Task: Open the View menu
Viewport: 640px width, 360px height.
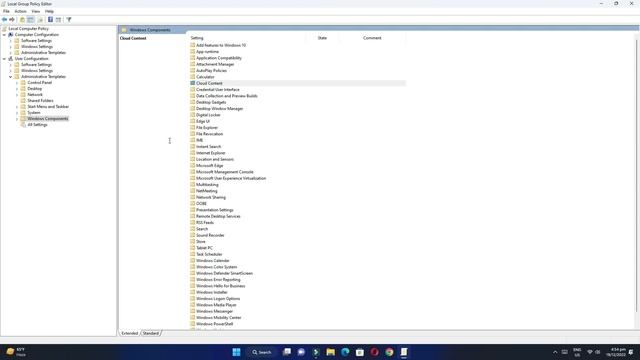Action: (36, 11)
